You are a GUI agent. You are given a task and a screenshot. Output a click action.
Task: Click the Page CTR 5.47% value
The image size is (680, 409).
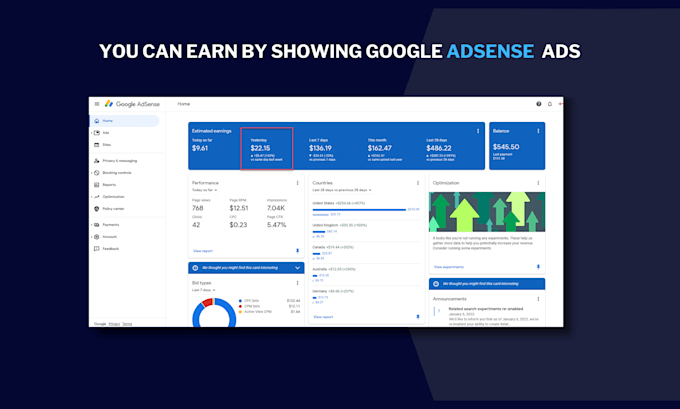click(x=277, y=225)
